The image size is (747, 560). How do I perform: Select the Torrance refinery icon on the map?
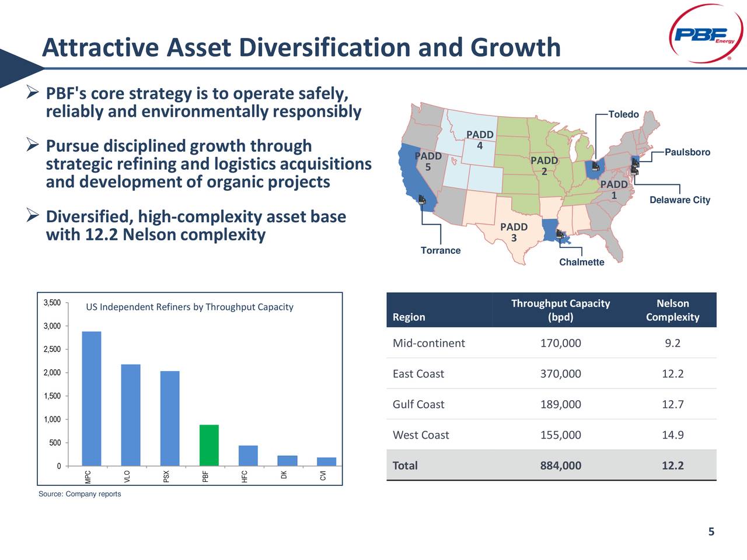coord(423,201)
